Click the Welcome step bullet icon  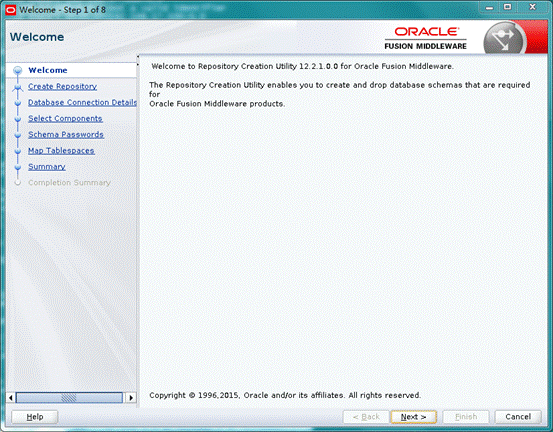point(18,70)
